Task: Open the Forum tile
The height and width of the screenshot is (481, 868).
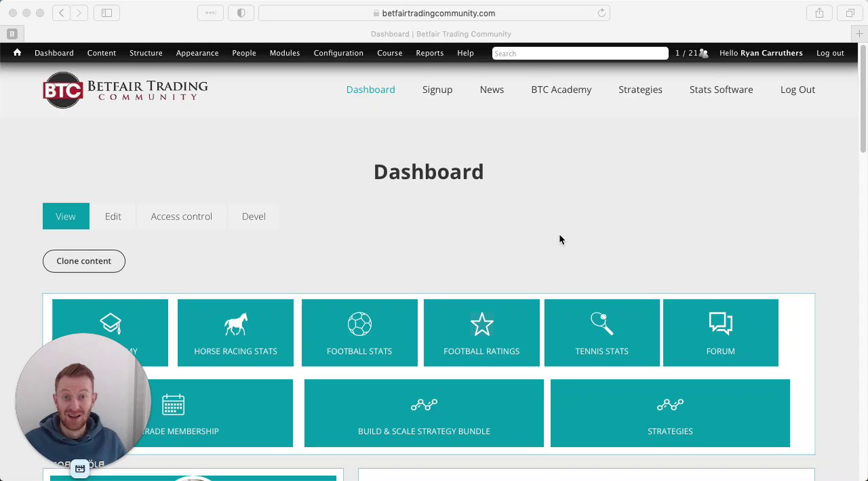Action: pyautogui.click(x=721, y=333)
